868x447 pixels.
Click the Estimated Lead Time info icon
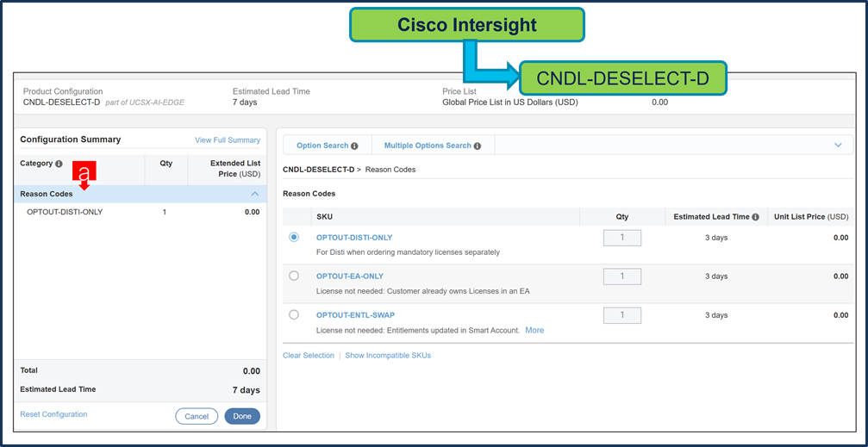point(756,217)
